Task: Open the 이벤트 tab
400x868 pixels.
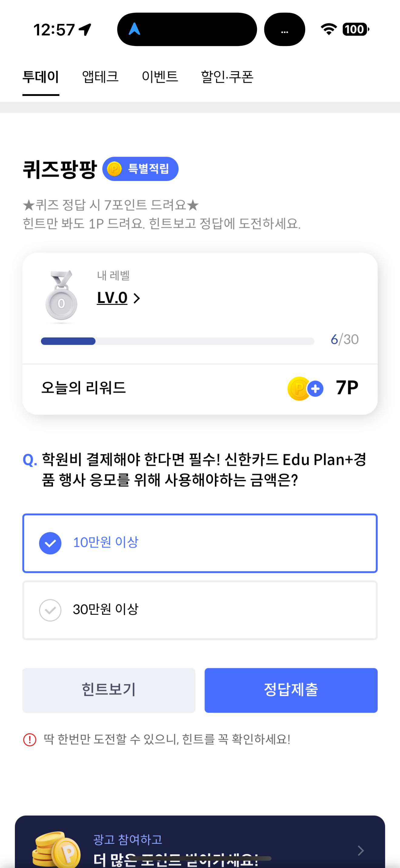Action: point(159,77)
